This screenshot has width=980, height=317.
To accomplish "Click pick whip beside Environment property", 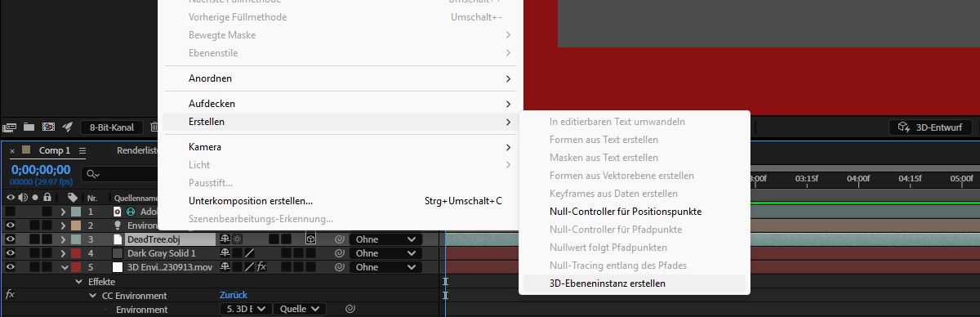I will (x=351, y=309).
